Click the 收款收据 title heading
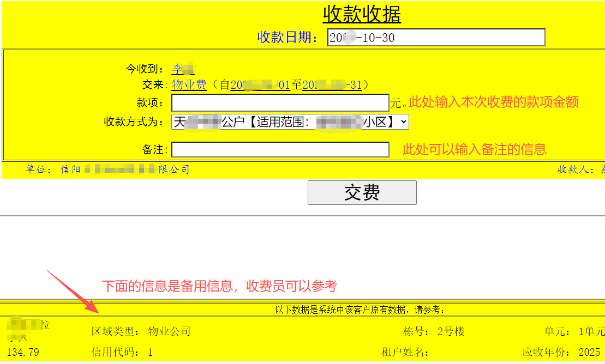 click(x=362, y=14)
